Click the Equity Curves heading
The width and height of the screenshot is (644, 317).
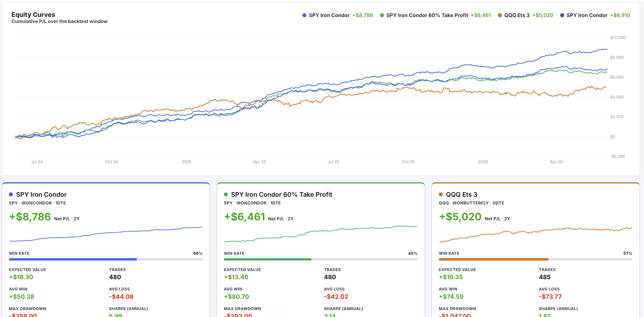[x=33, y=14]
